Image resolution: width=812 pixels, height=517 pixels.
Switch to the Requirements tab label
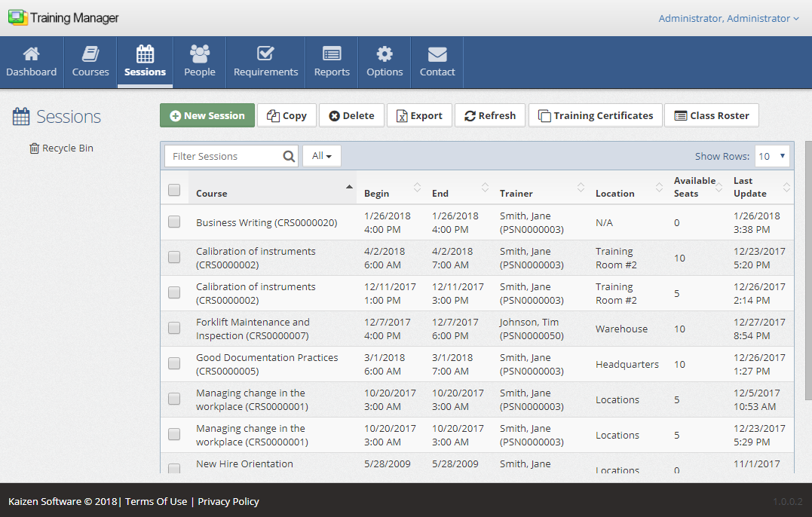pos(265,72)
